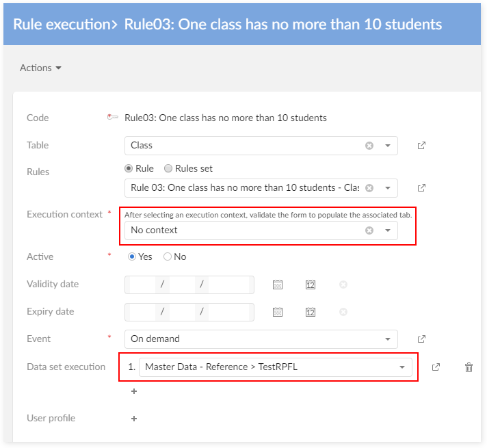Add a User profile entry
Image resolution: width=487 pixels, height=448 pixels.
(x=134, y=419)
